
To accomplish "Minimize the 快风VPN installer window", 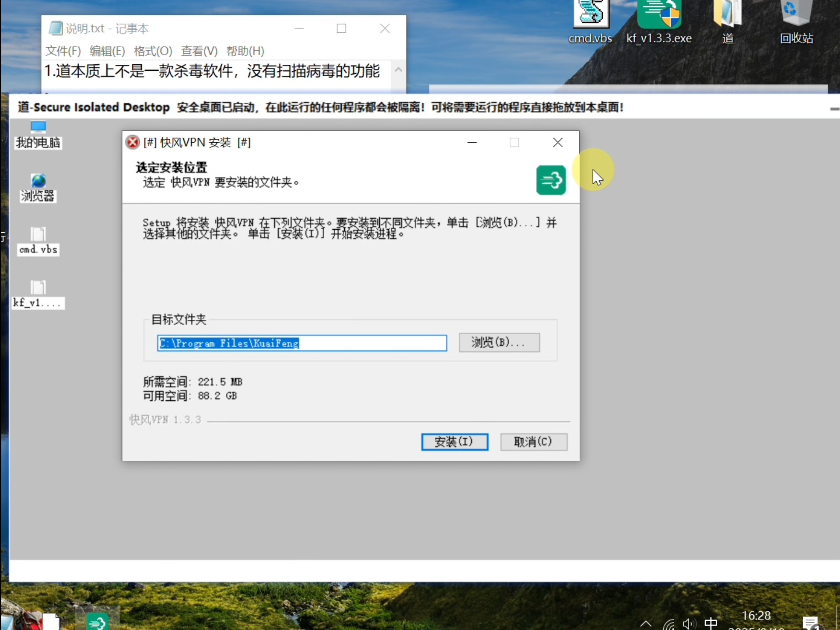I will [x=472, y=143].
